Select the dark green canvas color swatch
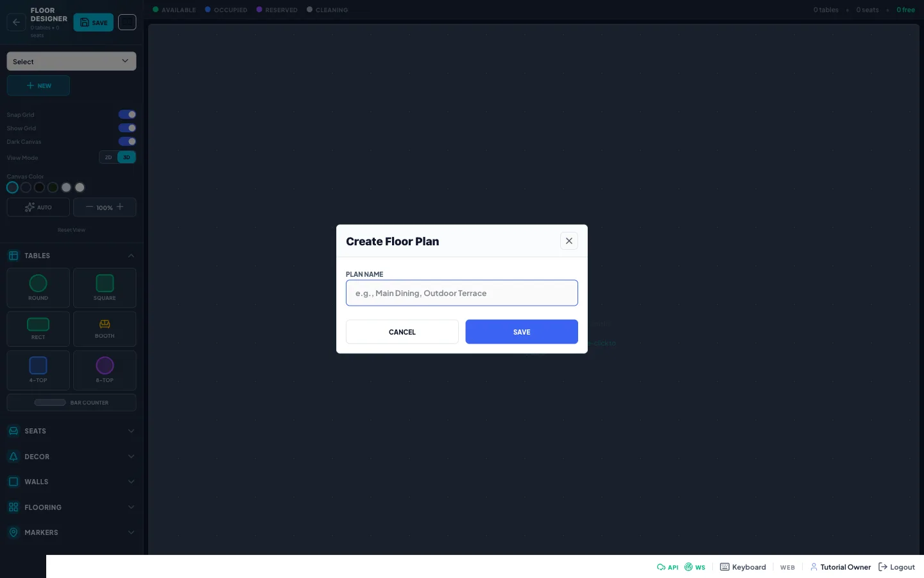 pyautogui.click(x=53, y=188)
